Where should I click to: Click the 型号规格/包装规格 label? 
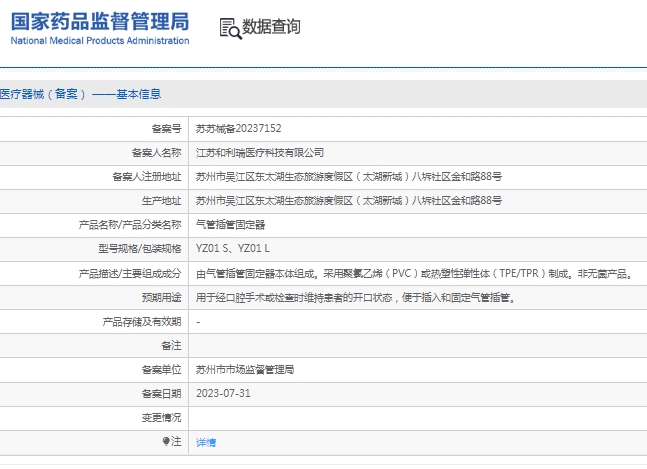[x=140, y=249]
